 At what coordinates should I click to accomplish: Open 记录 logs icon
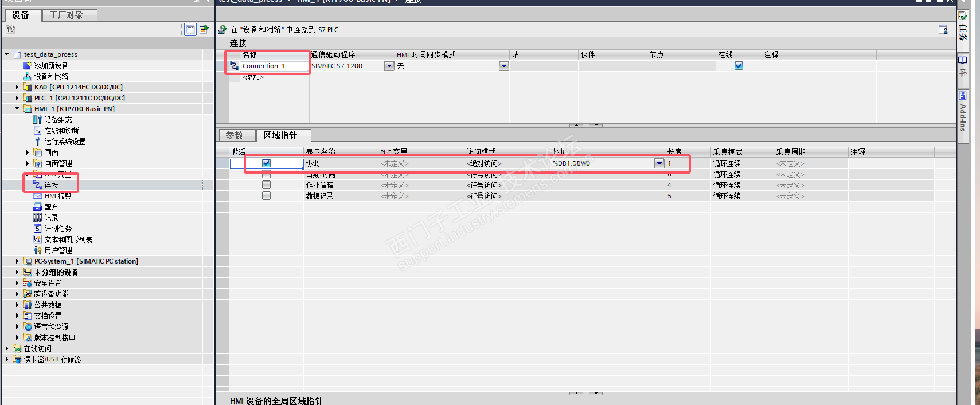point(37,218)
